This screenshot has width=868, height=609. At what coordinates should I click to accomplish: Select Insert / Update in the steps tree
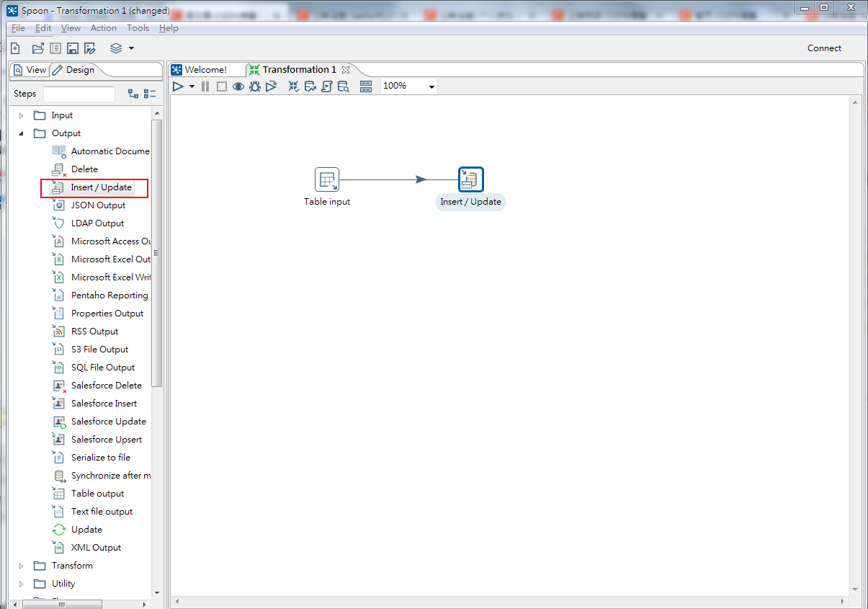92,187
